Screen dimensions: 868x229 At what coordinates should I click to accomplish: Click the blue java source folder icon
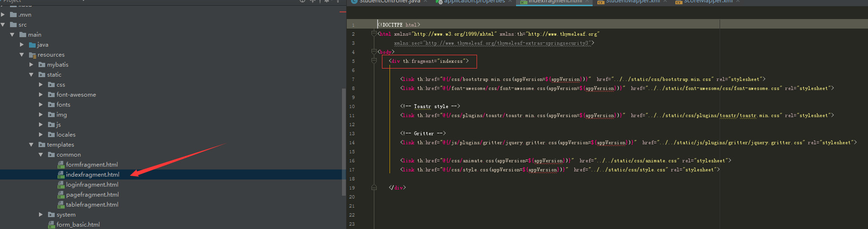[x=32, y=45]
